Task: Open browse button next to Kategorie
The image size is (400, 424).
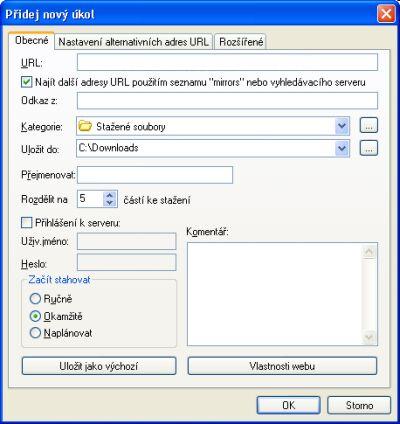Action: (369, 126)
